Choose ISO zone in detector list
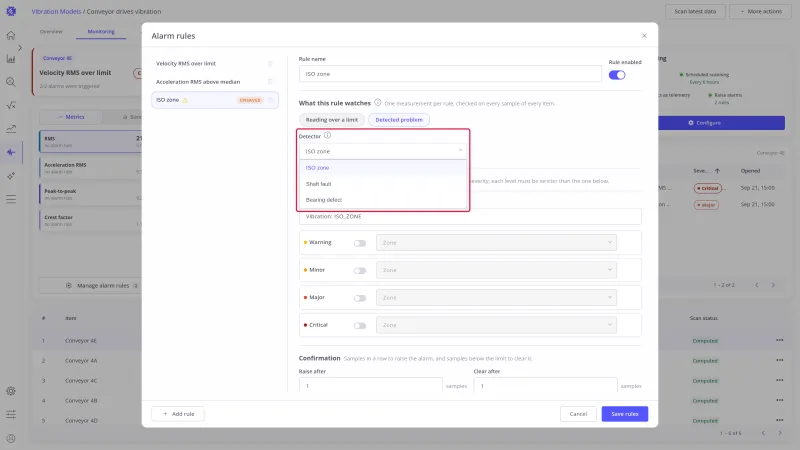 383,167
